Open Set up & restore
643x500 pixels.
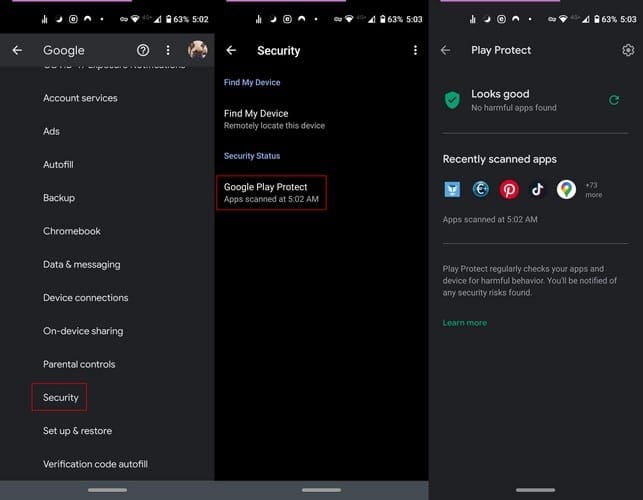(78, 431)
